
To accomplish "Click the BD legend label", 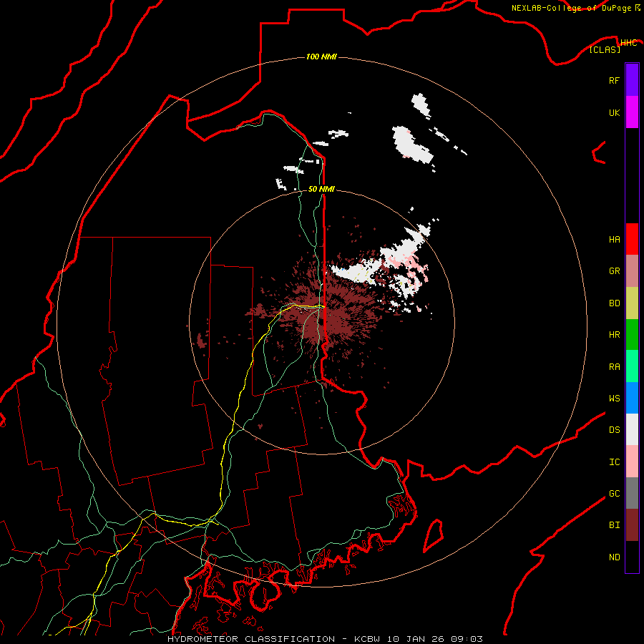I will pyautogui.click(x=614, y=303).
